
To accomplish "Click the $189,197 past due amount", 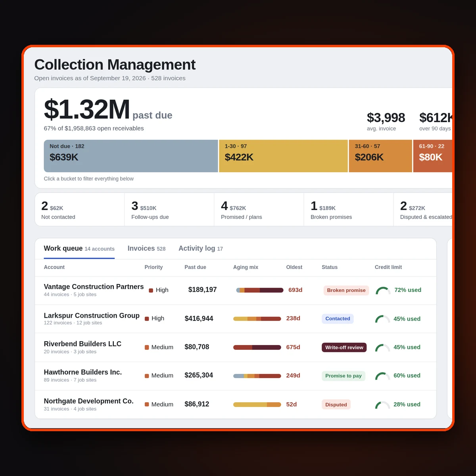I will (x=203, y=290).
